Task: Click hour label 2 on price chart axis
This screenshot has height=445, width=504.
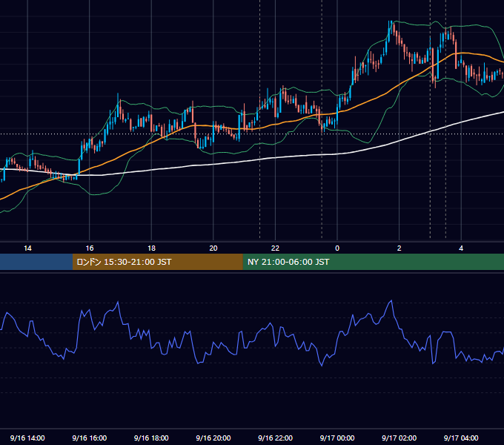Action: point(399,248)
